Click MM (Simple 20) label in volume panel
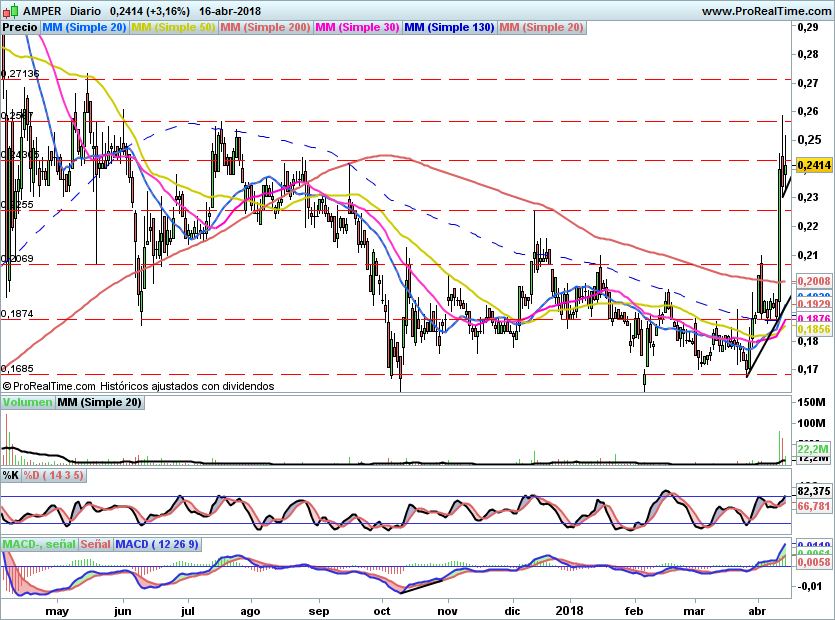Screen dimensions: 835x620 point(99,402)
